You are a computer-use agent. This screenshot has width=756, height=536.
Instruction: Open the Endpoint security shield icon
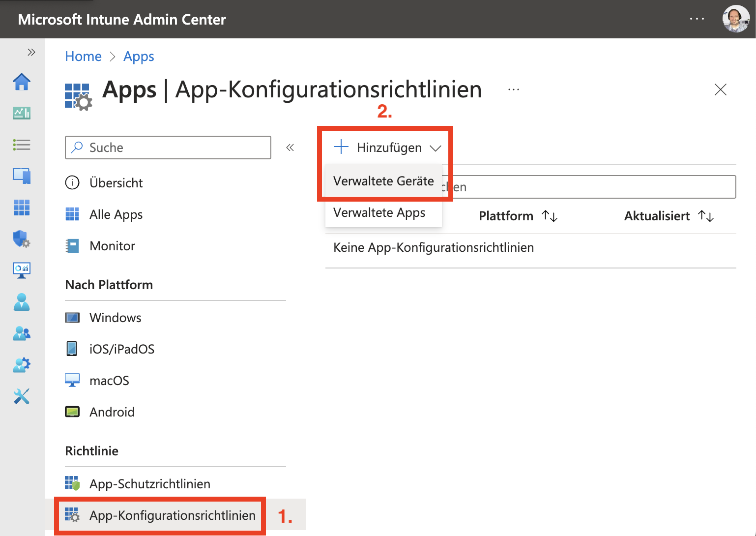[x=22, y=239]
